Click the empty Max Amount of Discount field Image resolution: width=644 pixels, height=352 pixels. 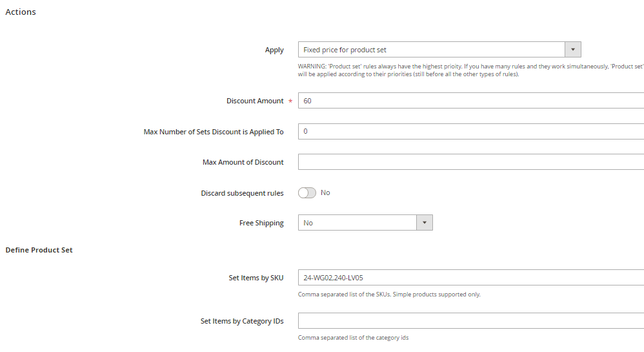[x=471, y=162]
